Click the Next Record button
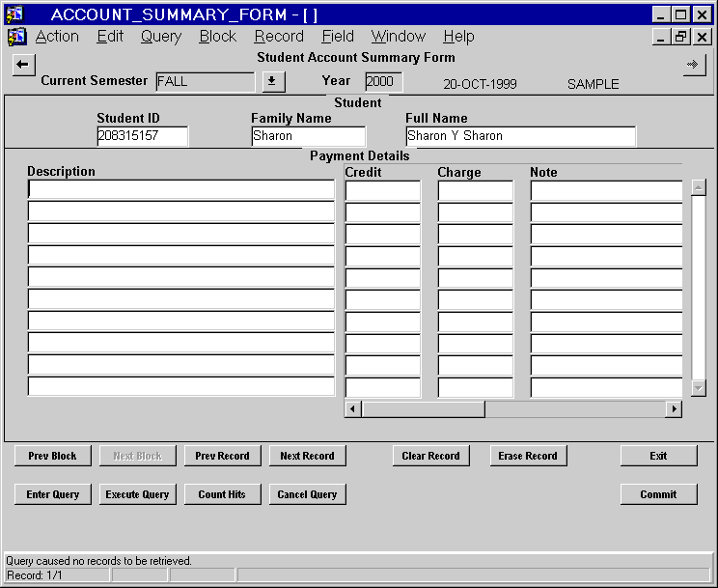Viewport: 718px width, 588px height. pos(307,456)
